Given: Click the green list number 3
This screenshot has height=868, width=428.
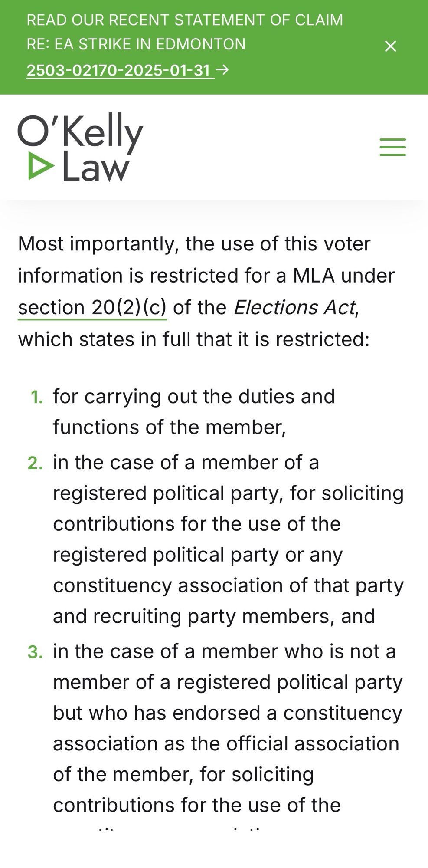Looking at the screenshot, I should click(36, 652).
